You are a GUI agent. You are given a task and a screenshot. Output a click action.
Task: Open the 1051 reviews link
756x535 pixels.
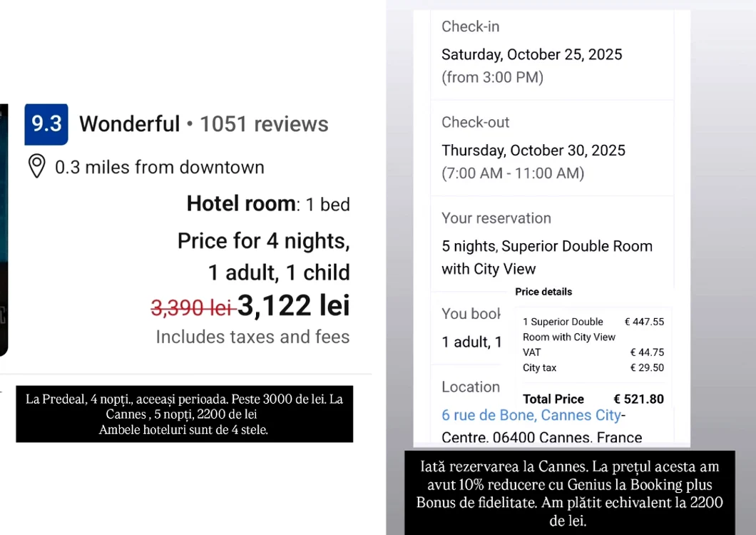coord(263,124)
